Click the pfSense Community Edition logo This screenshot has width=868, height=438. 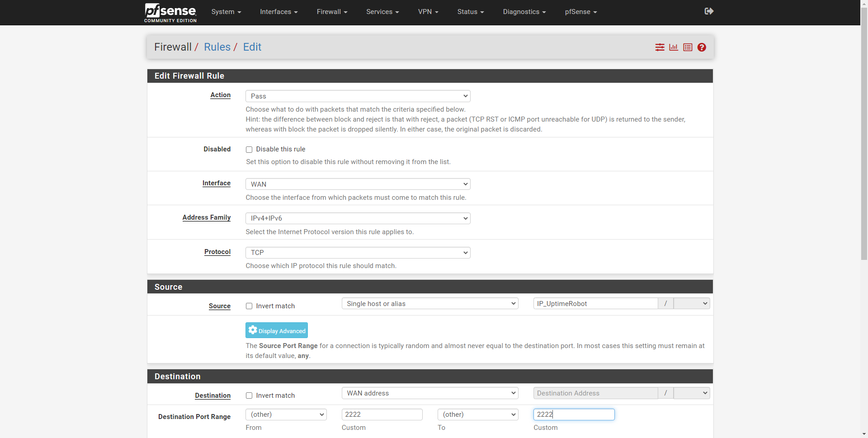point(170,13)
